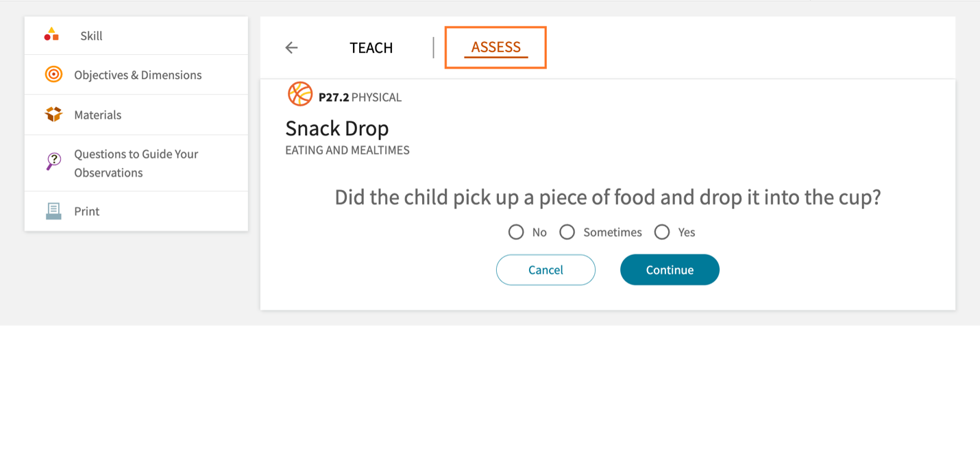Go back using the left arrow
Screen dimensions: 980x469
click(x=291, y=47)
